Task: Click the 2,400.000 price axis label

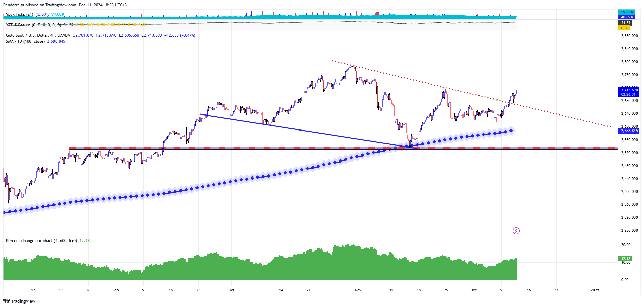Action: click(x=629, y=191)
